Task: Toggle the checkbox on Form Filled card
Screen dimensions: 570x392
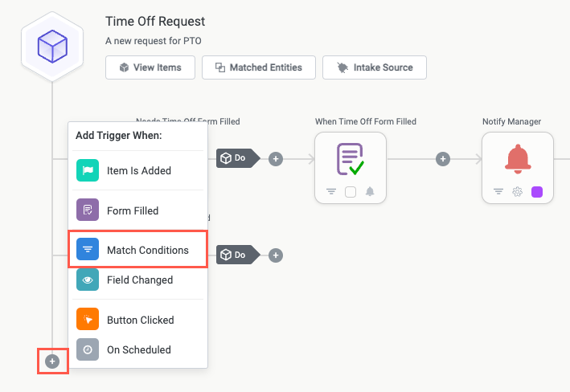Action: (350, 192)
